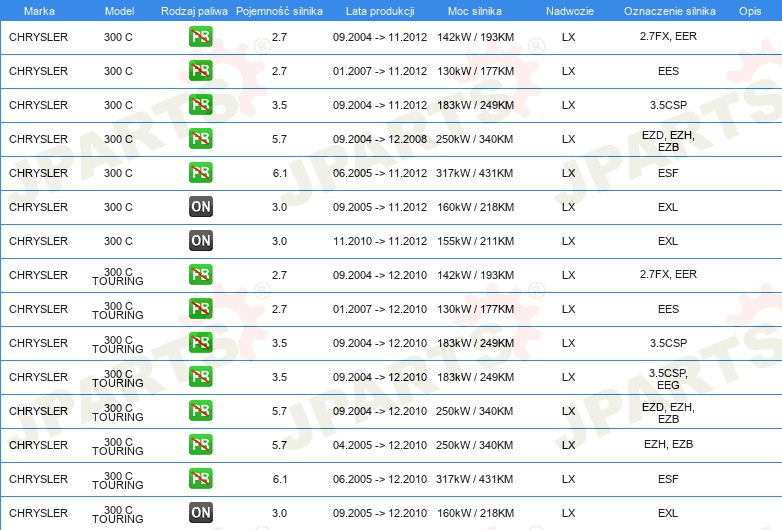Select the 317kW / 431KM cell for 300 C sedan
Screen dimensions: 782x530
474,173
